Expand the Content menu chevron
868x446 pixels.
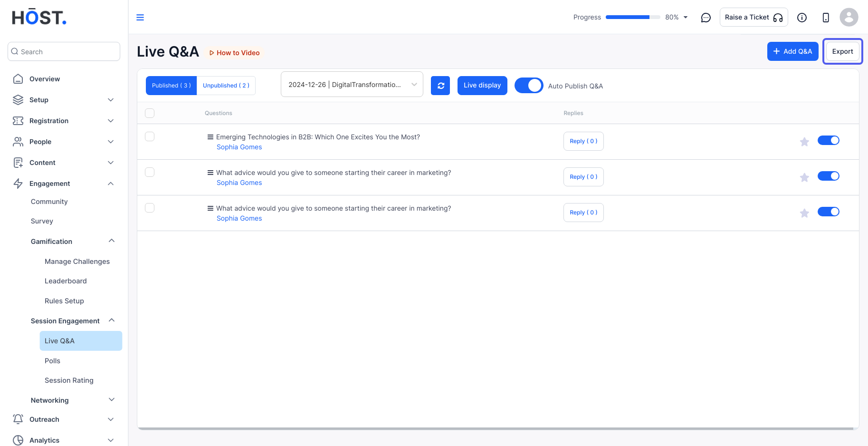click(111, 163)
